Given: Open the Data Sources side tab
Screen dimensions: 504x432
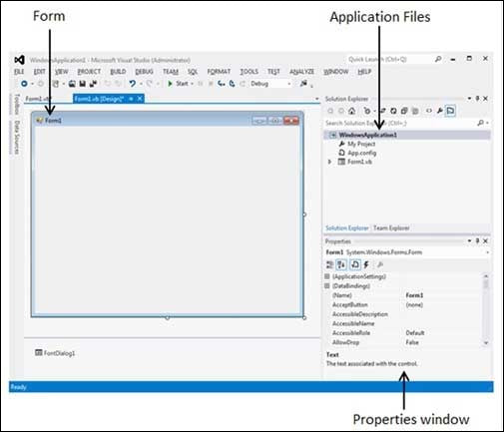Looking at the screenshot, I should tap(17, 137).
